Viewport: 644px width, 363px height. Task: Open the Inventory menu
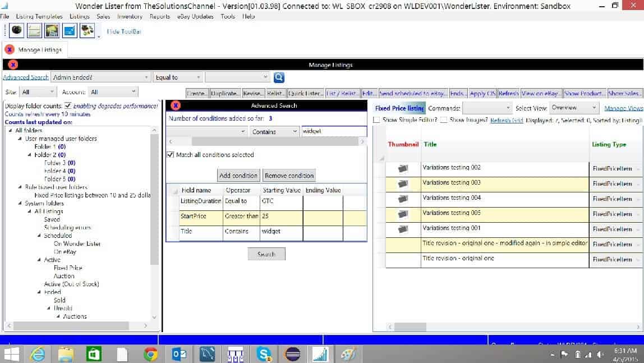click(130, 16)
